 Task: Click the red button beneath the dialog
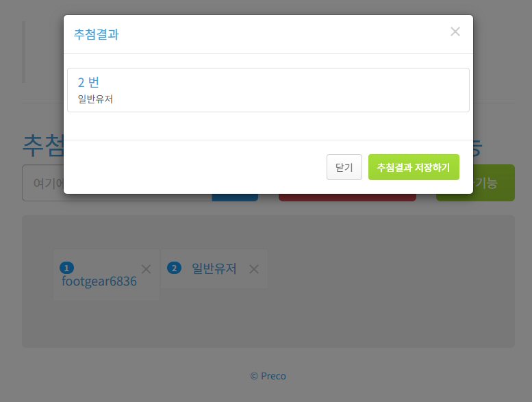[x=347, y=197]
